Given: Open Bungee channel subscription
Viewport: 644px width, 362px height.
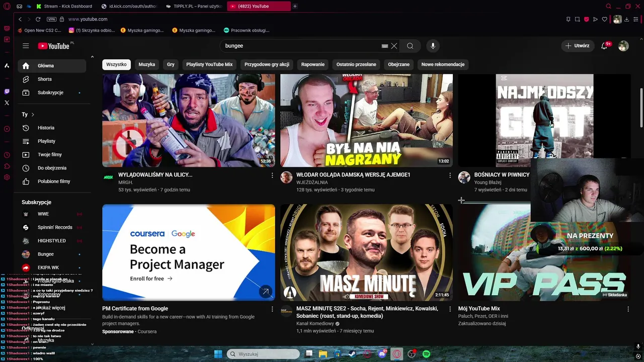Looking at the screenshot, I should (52, 254).
